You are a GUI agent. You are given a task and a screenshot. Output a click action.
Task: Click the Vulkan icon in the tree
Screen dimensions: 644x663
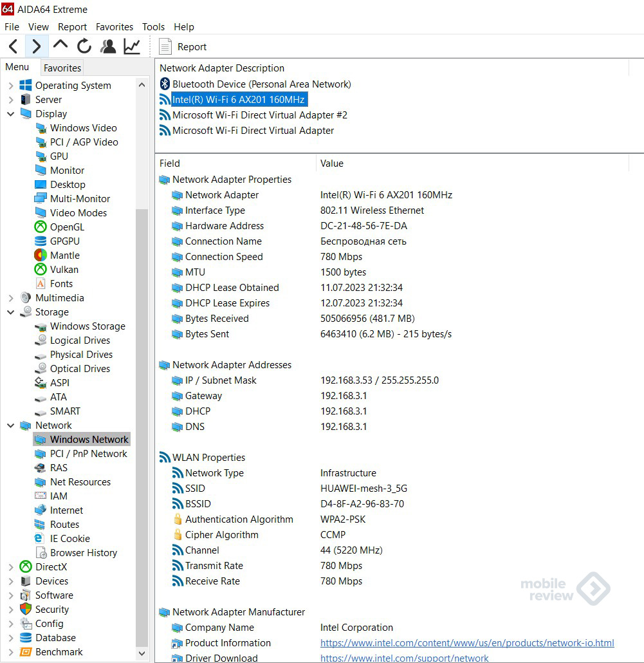pos(41,269)
